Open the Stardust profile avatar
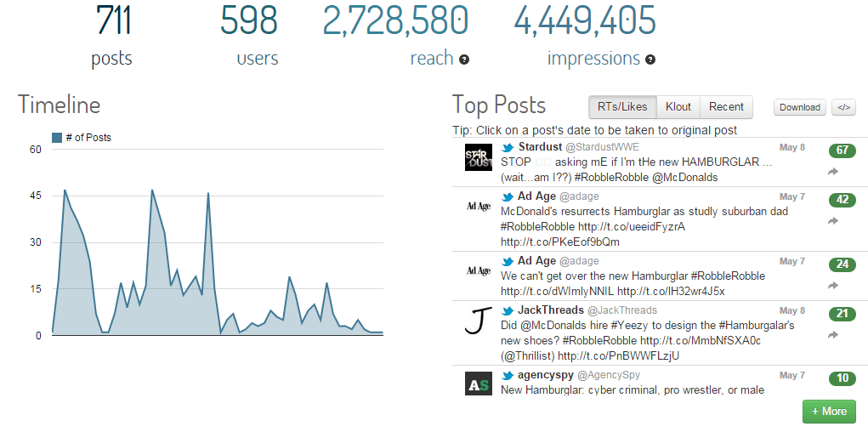Image resolution: width=868 pixels, height=432 pixels. [x=479, y=157]
